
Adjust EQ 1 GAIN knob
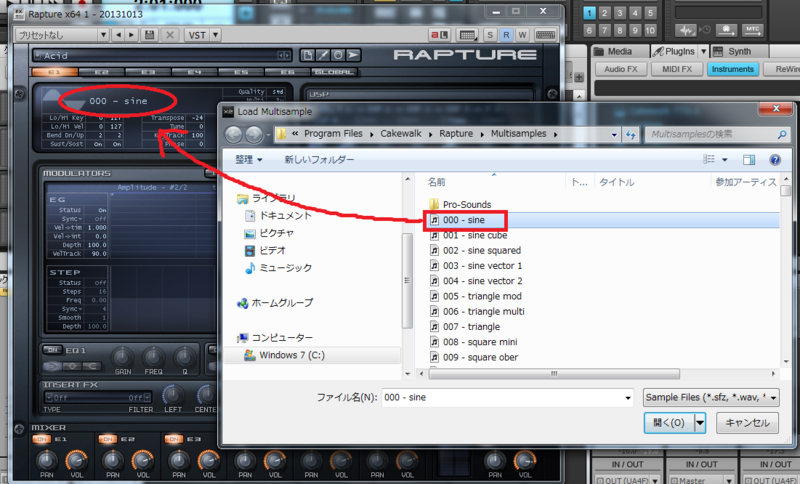pyautogui.click(x=122, y=357)
